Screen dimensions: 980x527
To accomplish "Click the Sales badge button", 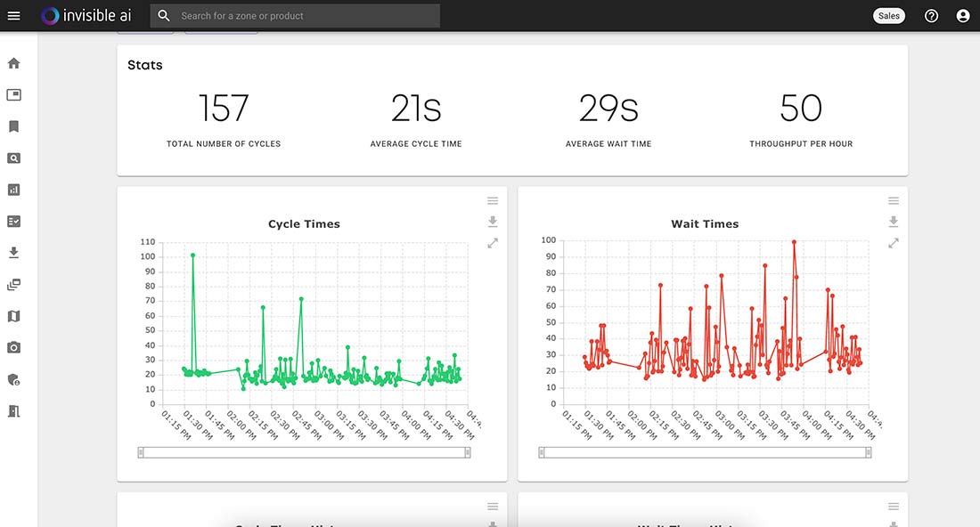I will (x=888, y=16).
